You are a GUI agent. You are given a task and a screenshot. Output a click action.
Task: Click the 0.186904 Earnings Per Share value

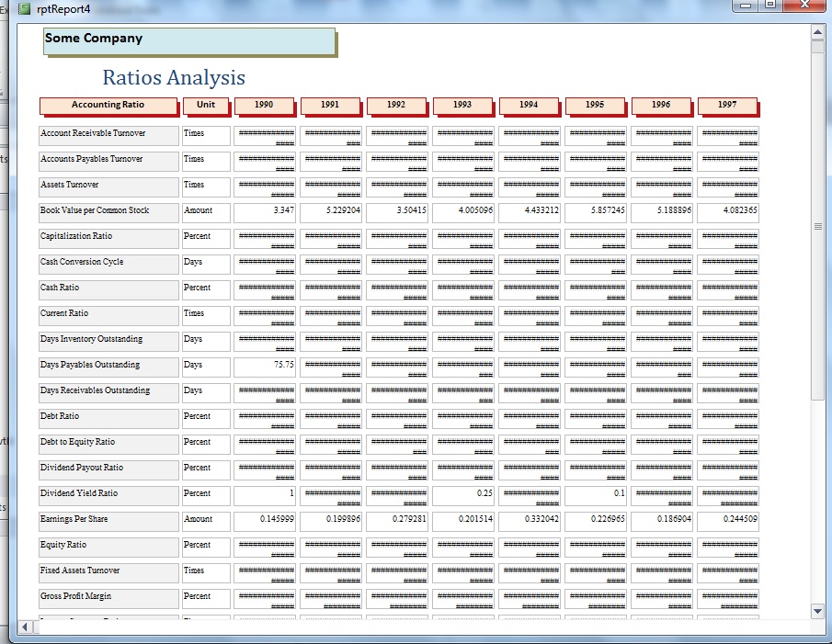pos(662,521)
